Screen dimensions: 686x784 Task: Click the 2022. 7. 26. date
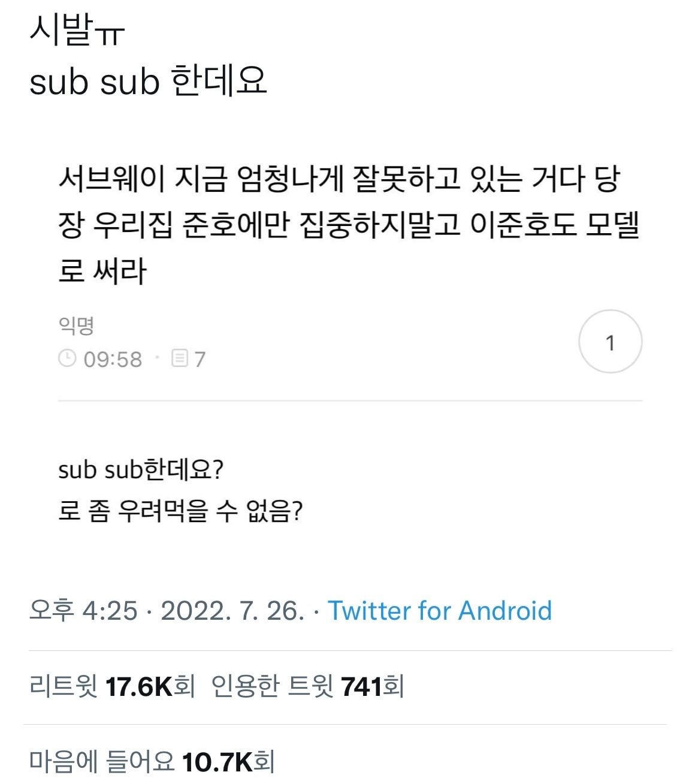pyautogui.click(x=232, y=611)
